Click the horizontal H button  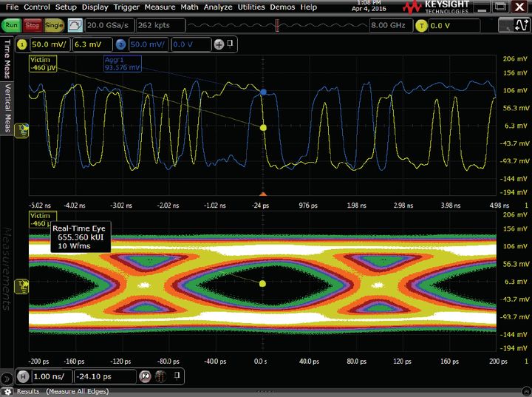click(22, 376)
